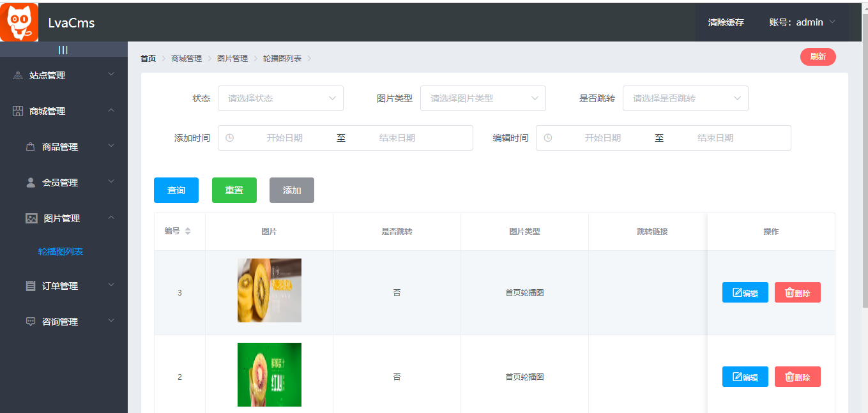Click the 图片类型 column header
The width and height of the screenshot is (868, 413).
click(x=524, y=232)
